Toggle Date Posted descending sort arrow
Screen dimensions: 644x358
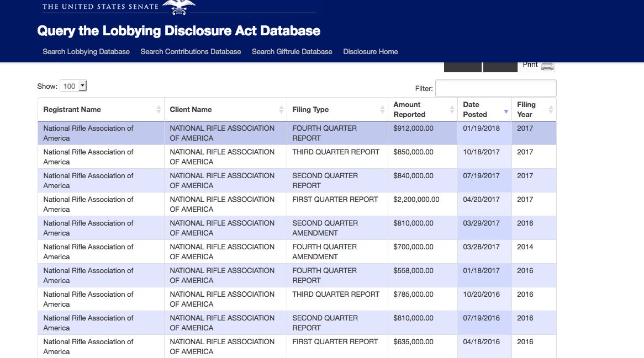coord(506,111)
